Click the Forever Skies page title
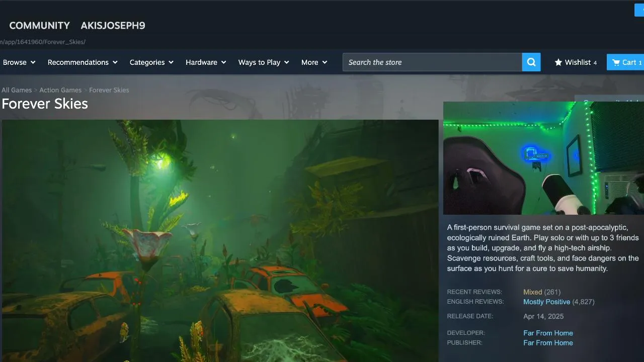 click(x=45, y=104)
